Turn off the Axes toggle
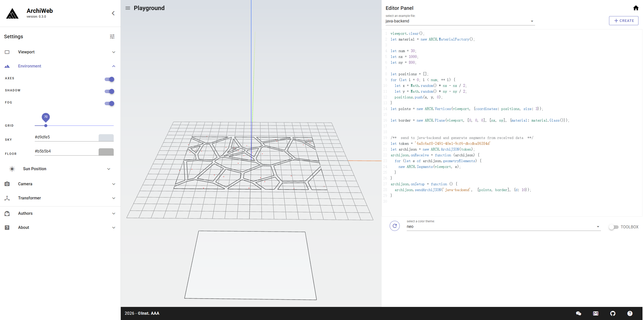644x320 pixels. point(109,79)
